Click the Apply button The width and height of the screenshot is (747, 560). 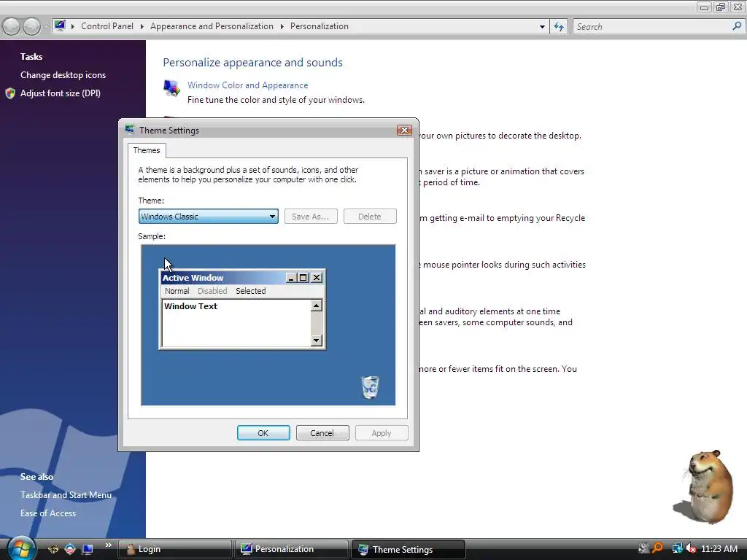(381, 433)
